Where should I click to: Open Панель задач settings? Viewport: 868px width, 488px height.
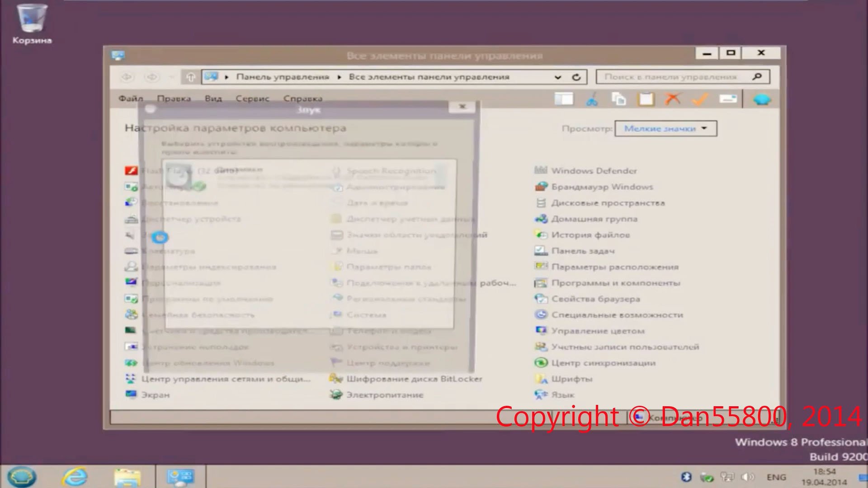coord(583,251)
